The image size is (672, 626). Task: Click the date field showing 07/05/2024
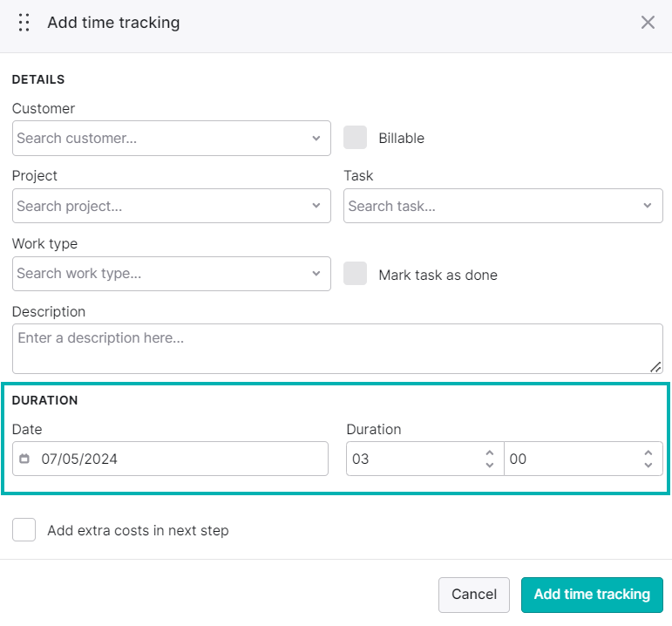[170, 459]
